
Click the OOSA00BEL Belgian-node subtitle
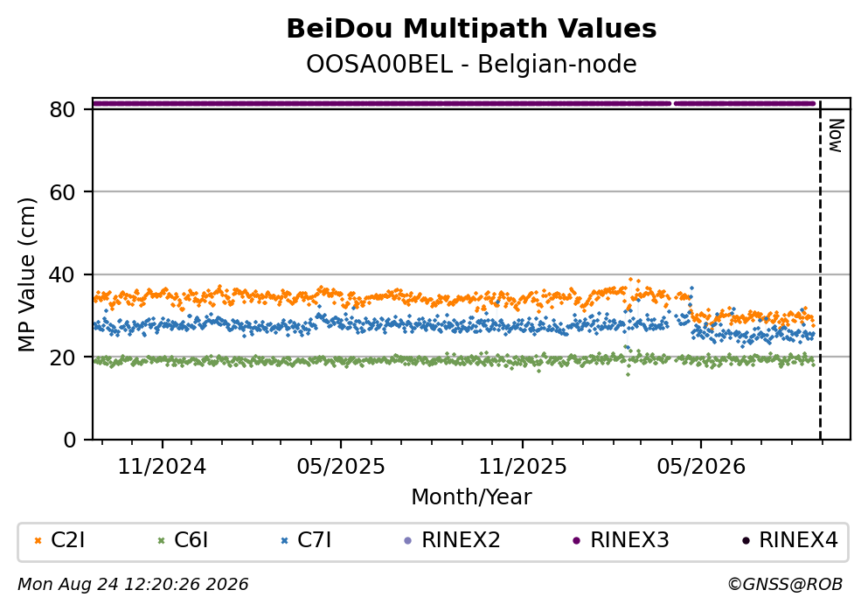click(x=472, y=64)
